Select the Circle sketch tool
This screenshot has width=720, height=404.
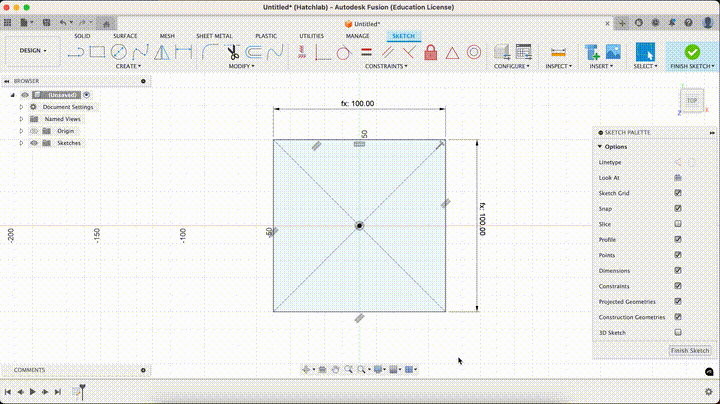[119, 52]
